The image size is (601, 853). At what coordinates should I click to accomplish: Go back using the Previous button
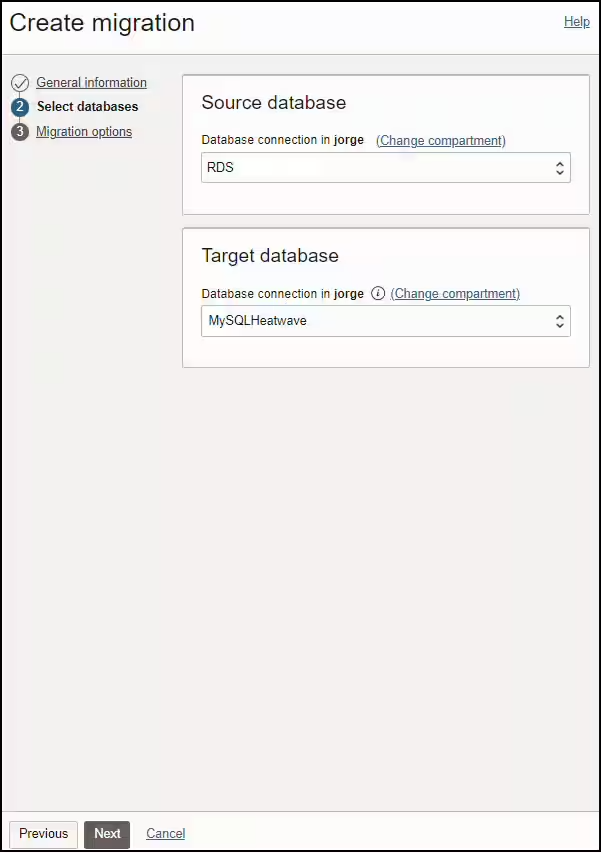pyautogui.click(x=43, y=833)
